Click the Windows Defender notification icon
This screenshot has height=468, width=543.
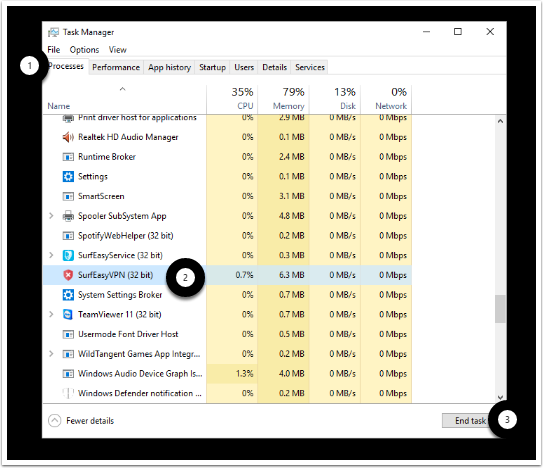point(68,394)
